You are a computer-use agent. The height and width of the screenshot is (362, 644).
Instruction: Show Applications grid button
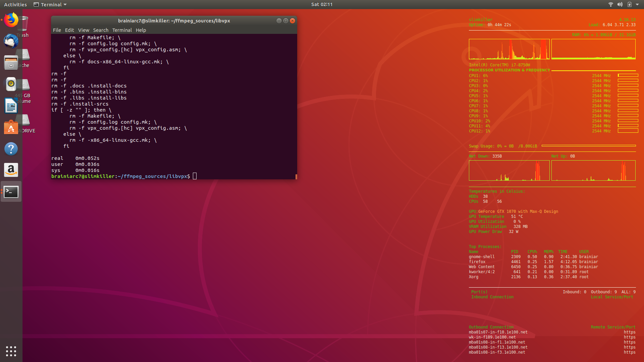click(x=11, y=351)
